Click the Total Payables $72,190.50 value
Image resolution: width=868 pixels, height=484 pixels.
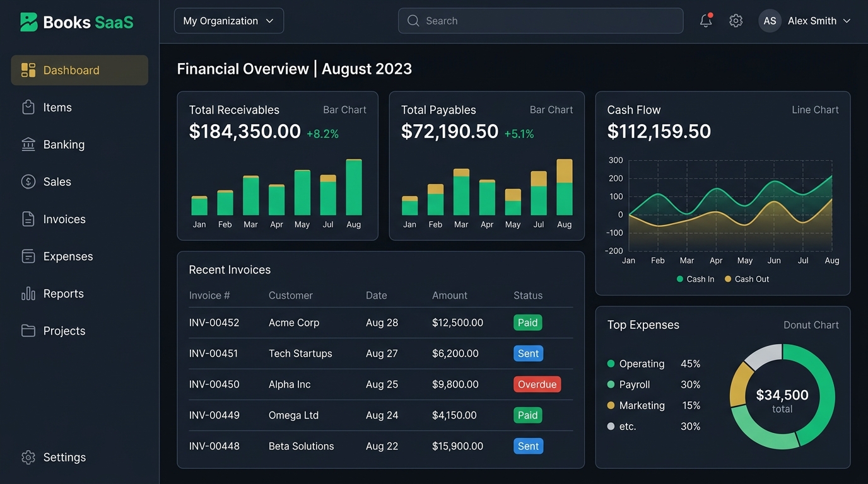450,131
